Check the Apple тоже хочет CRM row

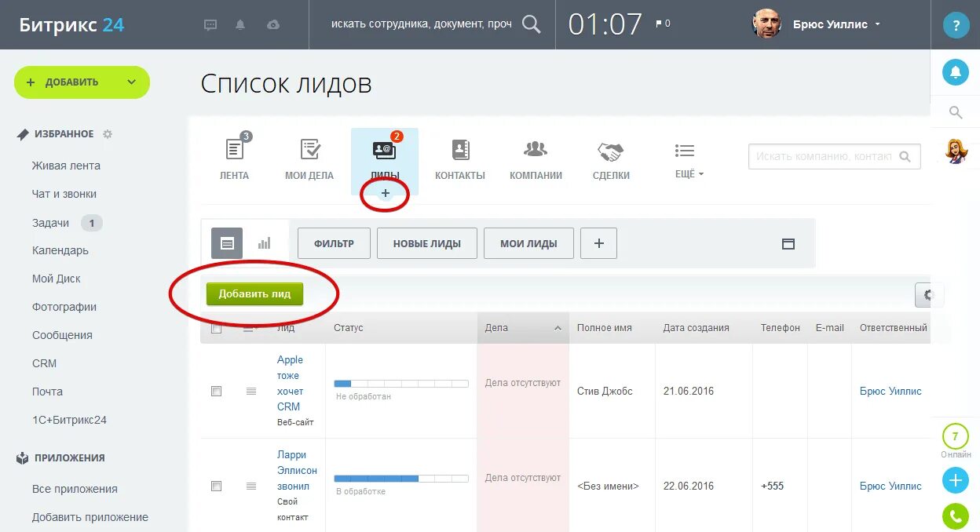click(217, 391)
